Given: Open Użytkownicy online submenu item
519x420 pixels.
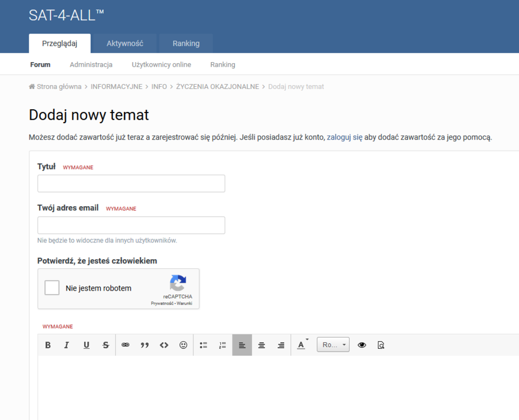Looking at the screenshot, I should 161,64.
